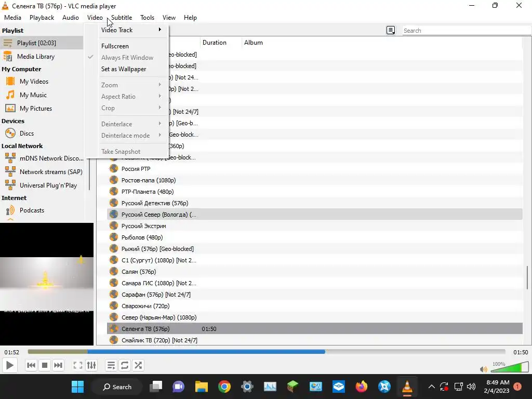Click the video preview thumbnail
532x399 pixels.
(x=46, y=284)
